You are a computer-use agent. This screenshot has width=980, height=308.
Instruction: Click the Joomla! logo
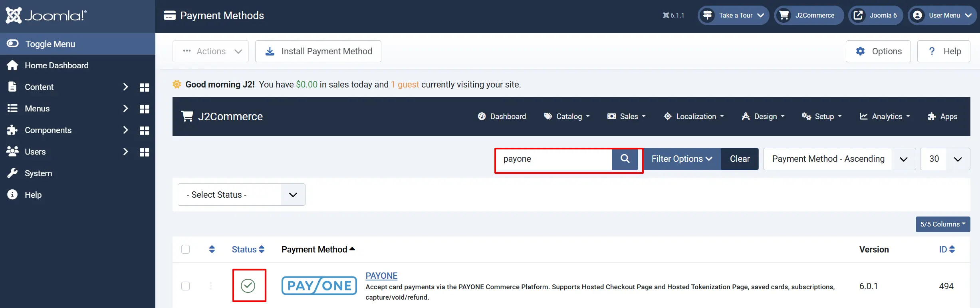coord(46,16)
